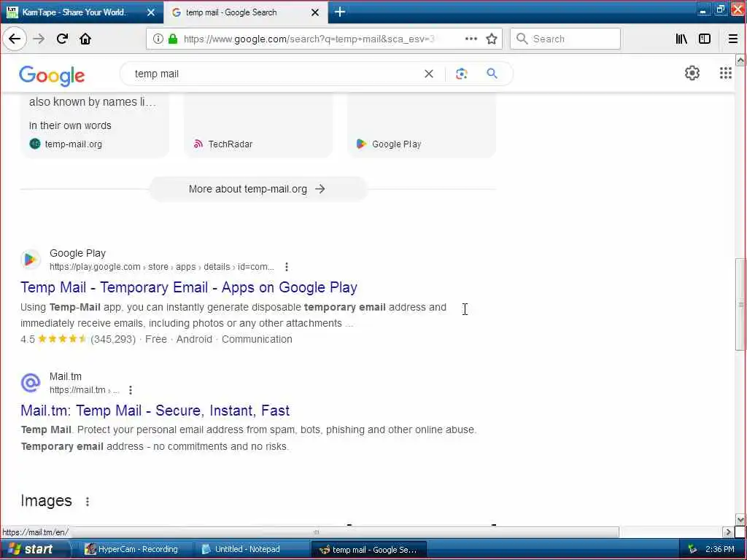Screen dimensions: 747x560
Task: Close the temp mail Google Search tab
Action: [315, 12]
